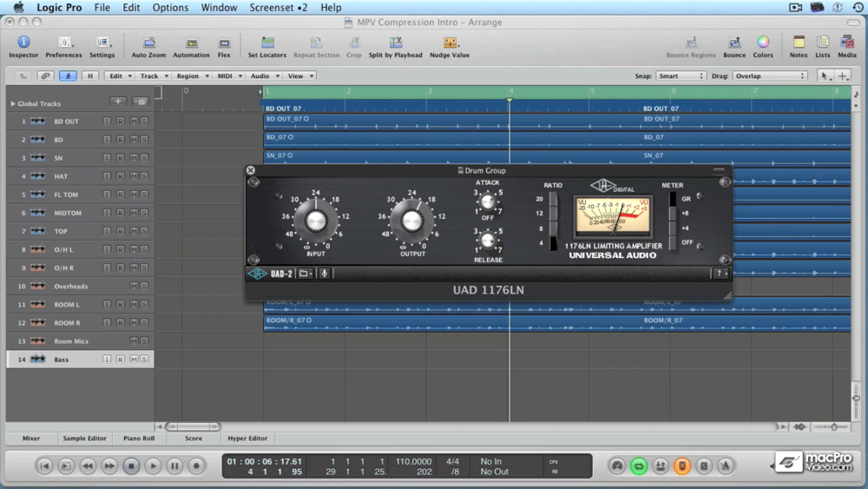Image resolution: width=868 pixels, height=489 pixels.
Task: Open Preferences from the toolbar
Action: [63, 47]
